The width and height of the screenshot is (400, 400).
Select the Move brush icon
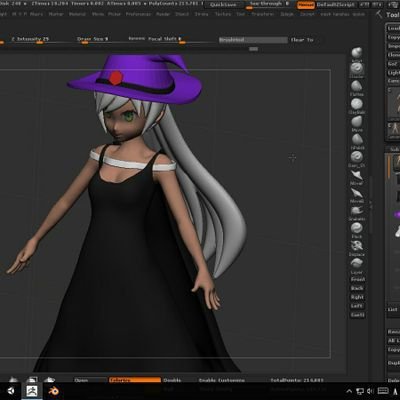pyautogui.click(x=357, y=122)
